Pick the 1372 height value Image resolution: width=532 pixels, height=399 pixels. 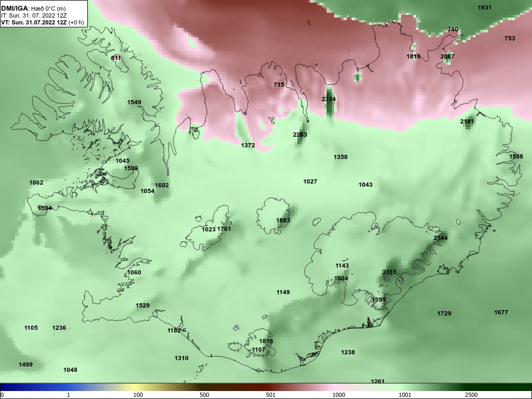coord(248,145)
